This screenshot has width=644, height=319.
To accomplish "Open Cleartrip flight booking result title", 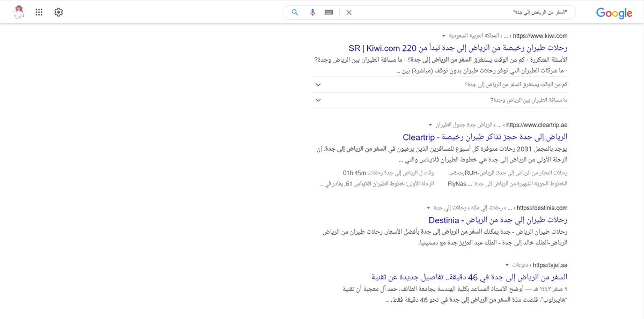I will (x=485, y=137).
